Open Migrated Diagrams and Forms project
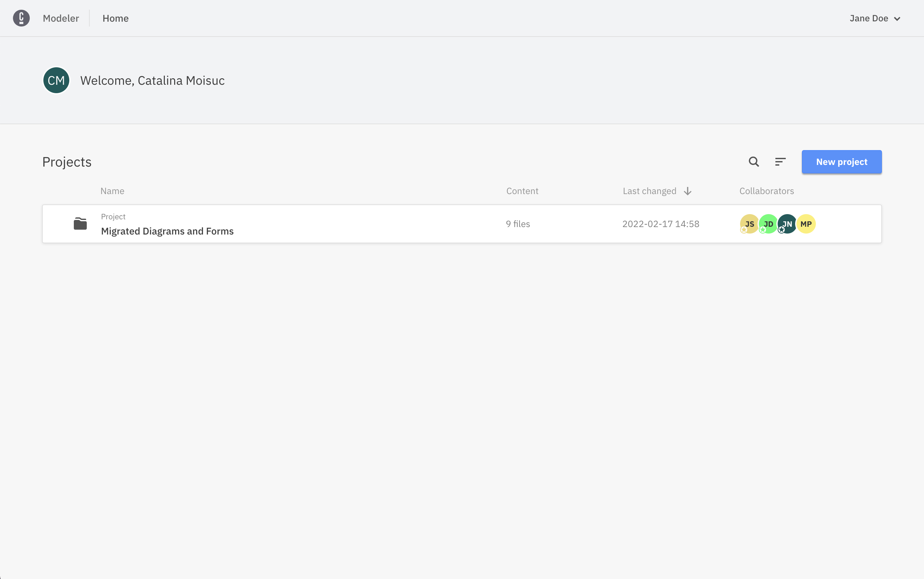 point(167,231)
